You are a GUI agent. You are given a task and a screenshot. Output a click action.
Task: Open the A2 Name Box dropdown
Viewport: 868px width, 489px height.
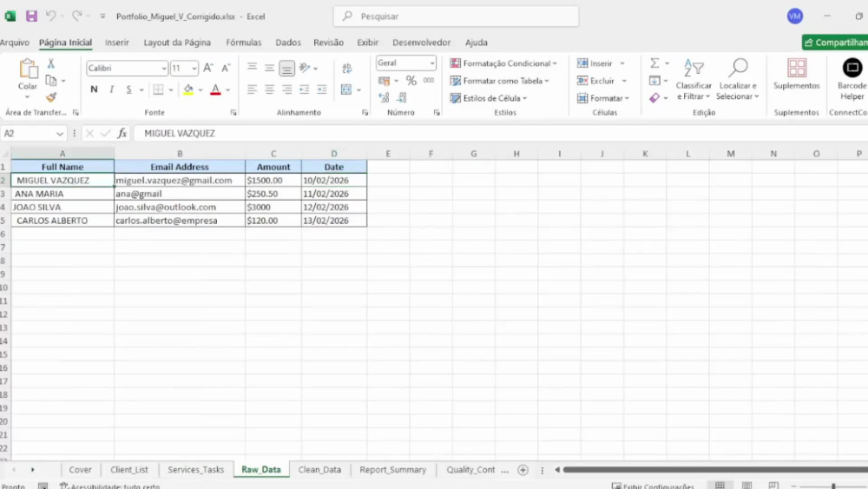click(x=59, y=134)
